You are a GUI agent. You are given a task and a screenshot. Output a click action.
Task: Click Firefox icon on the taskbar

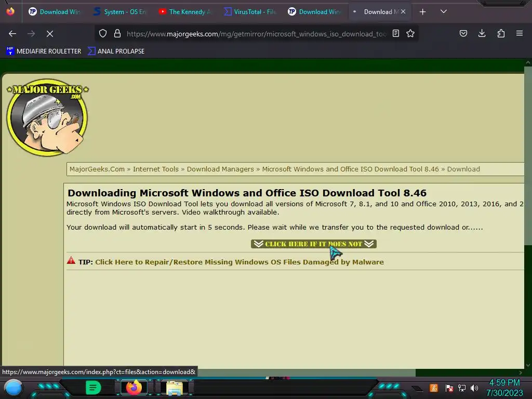click(x=134, y=388)
